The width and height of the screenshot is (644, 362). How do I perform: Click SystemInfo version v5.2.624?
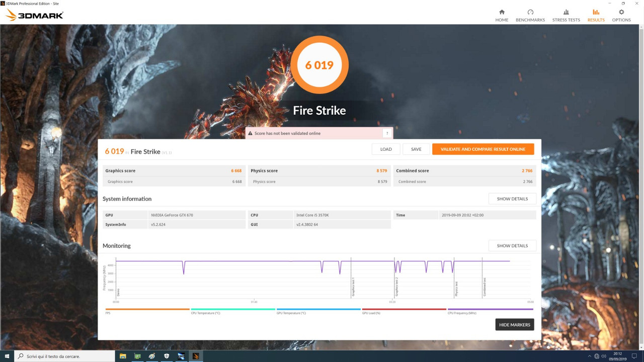(x=158, y=225)
